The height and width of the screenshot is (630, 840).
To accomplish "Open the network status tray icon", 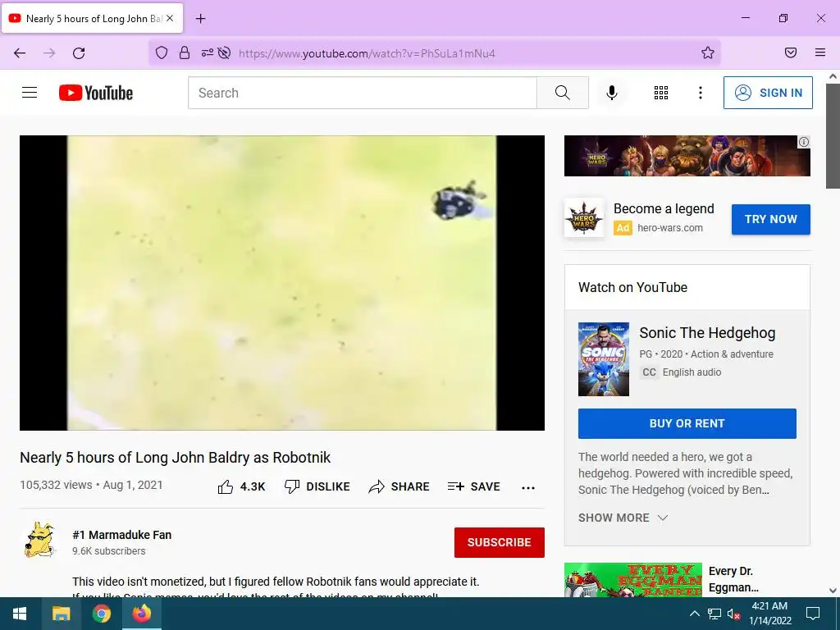I will (714, 614).
